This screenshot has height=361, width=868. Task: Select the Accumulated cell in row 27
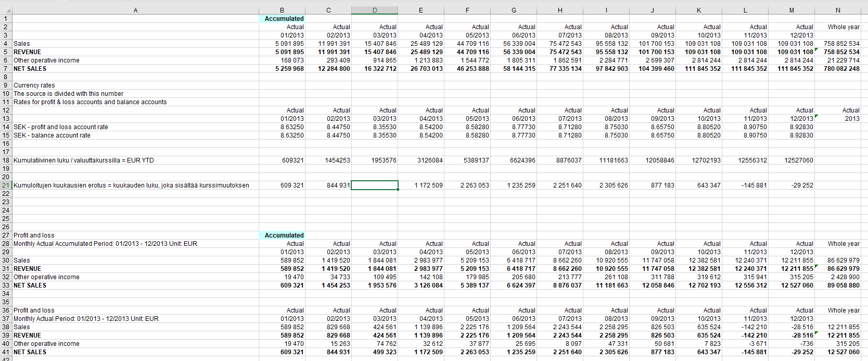[284, 235]
